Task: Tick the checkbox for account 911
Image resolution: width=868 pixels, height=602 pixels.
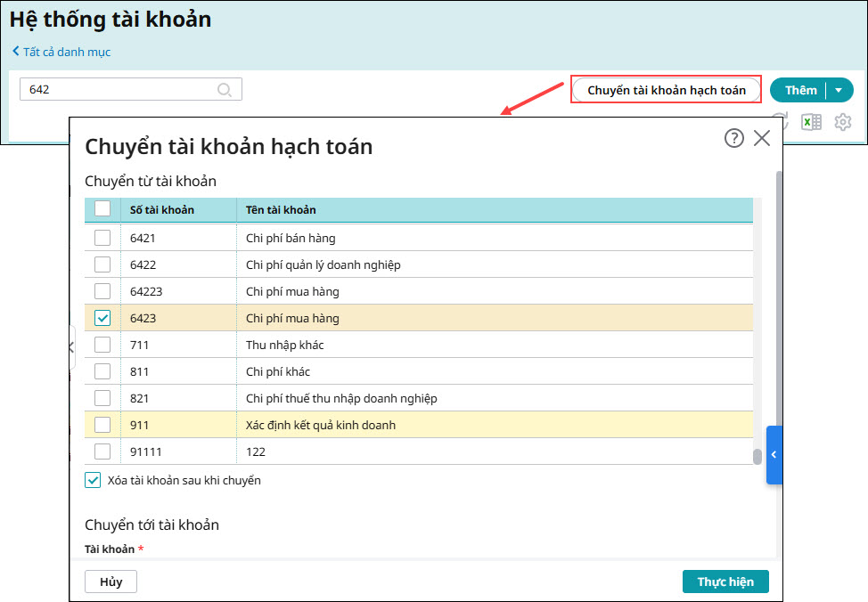Action: tap(102, 425)
